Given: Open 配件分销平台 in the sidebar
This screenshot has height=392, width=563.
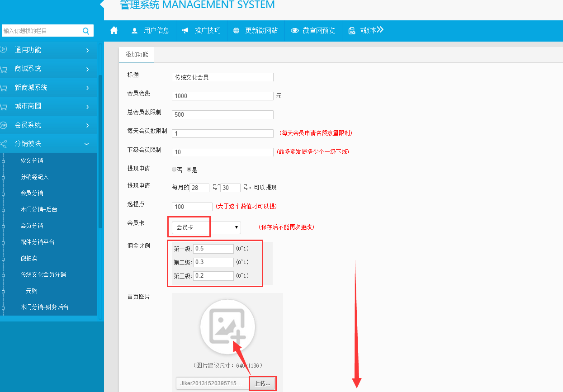Looking at the screenshot, I should click(x=38, y=242).
